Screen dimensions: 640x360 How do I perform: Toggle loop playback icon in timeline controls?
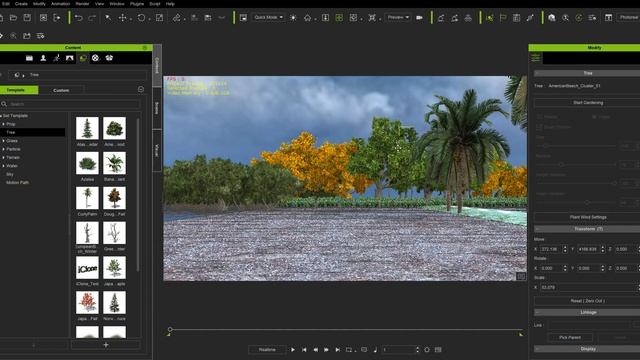coord(349,350)
